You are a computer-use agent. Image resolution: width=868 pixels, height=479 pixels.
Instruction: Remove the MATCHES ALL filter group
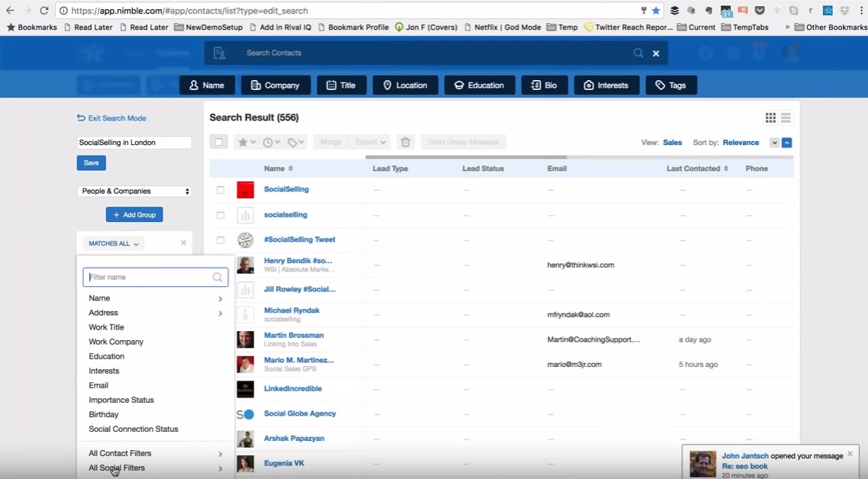(183, 243)
